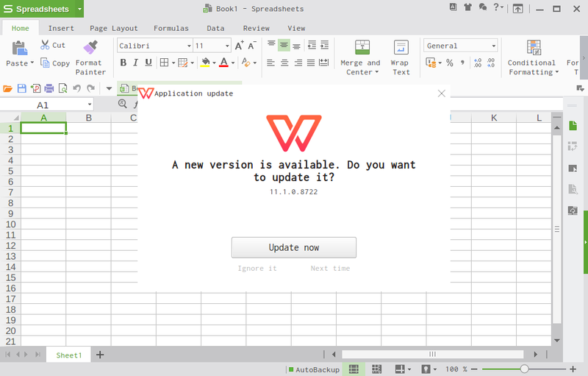Switch to the Formulas tab
The image size is (588, 376).
[171, 28]
